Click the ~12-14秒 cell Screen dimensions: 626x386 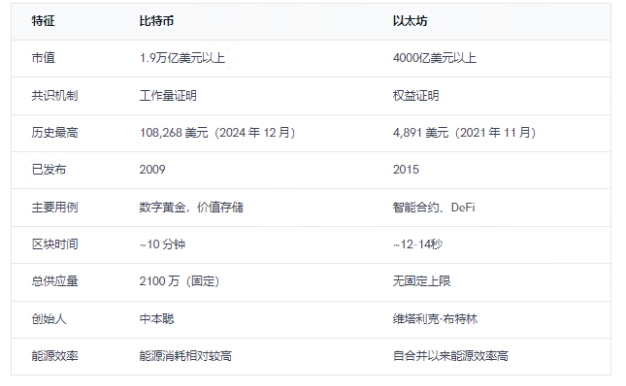(418, 244)
